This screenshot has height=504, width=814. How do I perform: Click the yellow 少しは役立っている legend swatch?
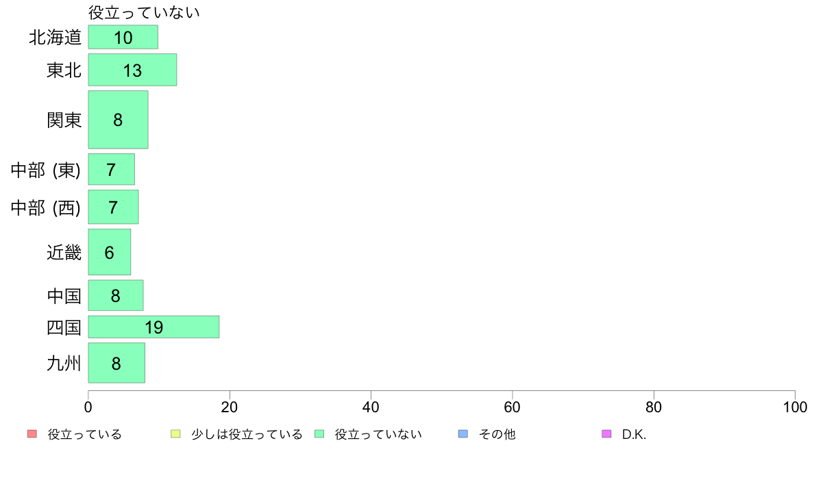[175, 434]
